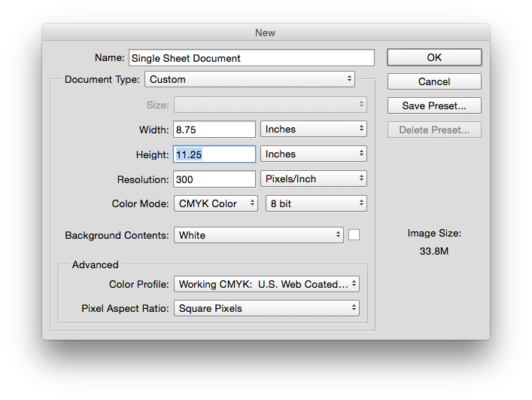Screen dimensions: 532x400
Task: Open the Height units Inches dropdown
Action: [x=314, y=154]
